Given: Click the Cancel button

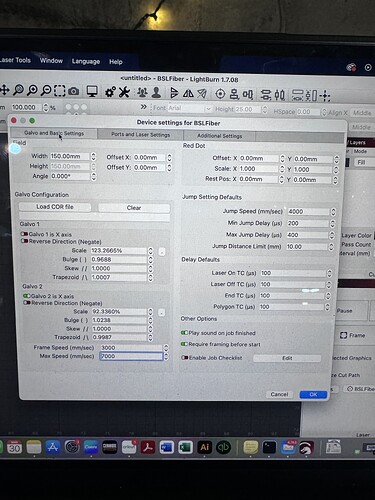Looking at the screenshot, I should (x=279, y=394).
